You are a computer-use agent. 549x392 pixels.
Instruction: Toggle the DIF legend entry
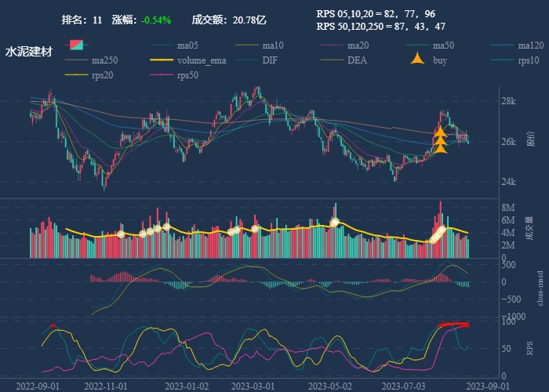269,60
